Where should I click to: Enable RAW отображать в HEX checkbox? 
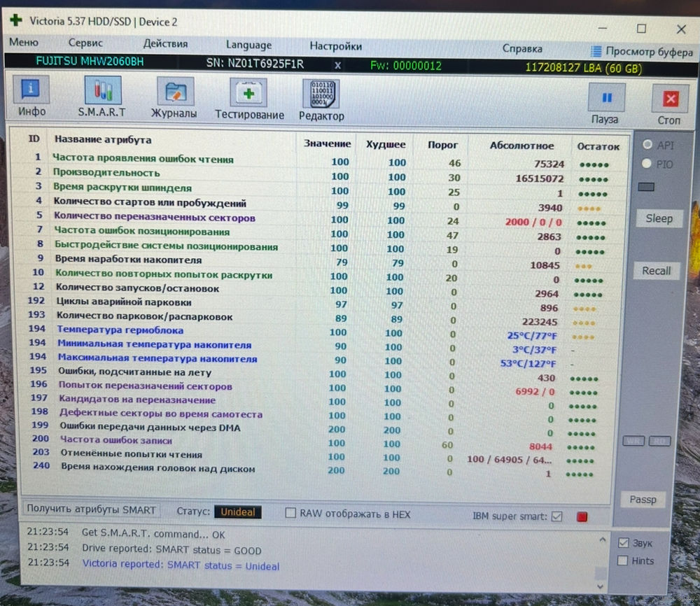click(x=290, y=513)
